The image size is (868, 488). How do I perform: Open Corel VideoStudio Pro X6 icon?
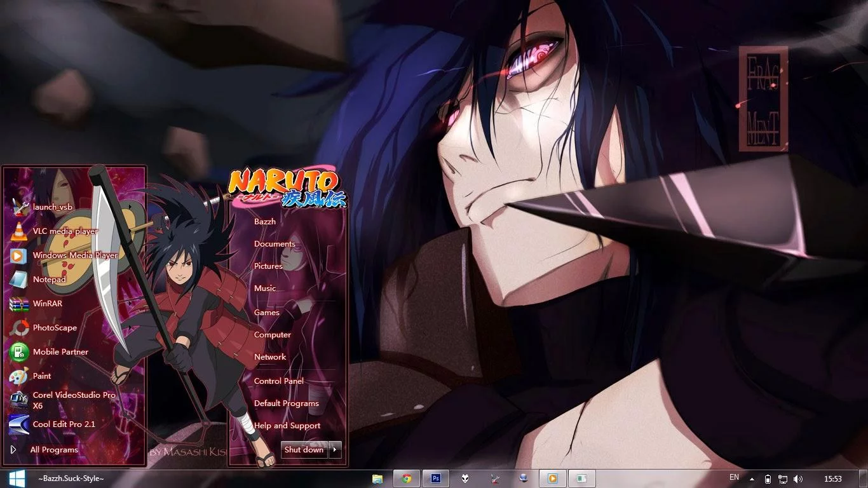19,400
